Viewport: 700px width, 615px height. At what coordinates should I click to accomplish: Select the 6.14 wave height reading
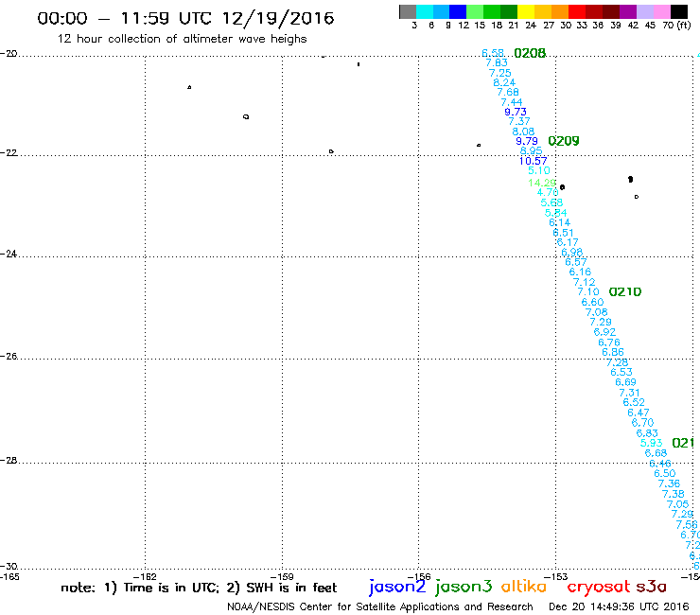[x=559, y=222]
